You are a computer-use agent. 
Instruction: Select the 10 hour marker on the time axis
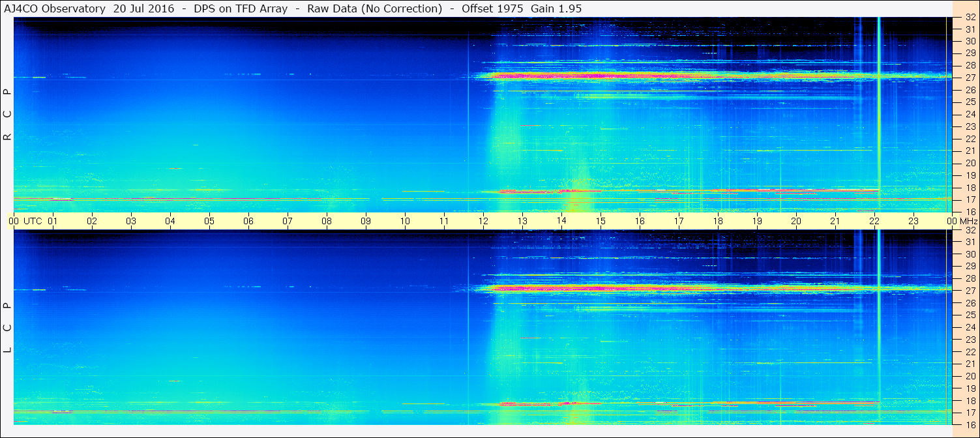(405, 221)
